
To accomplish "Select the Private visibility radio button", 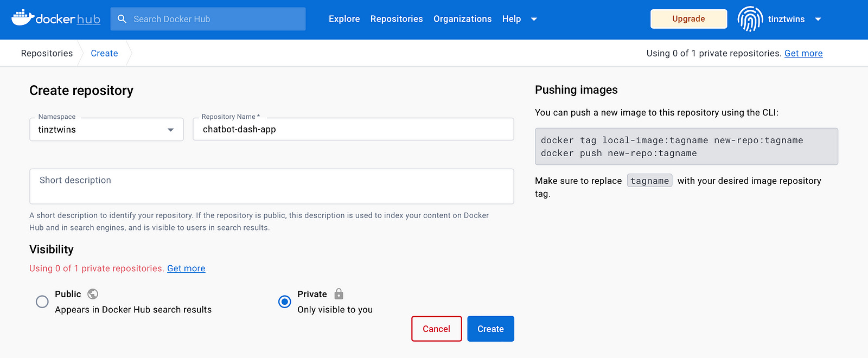I will (x=285, y=302).
